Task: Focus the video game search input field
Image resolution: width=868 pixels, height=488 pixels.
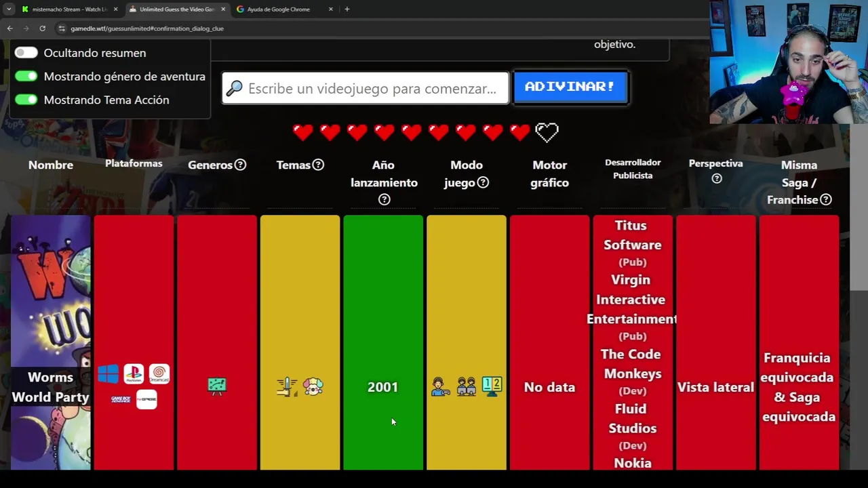Action: coord(366,88)
